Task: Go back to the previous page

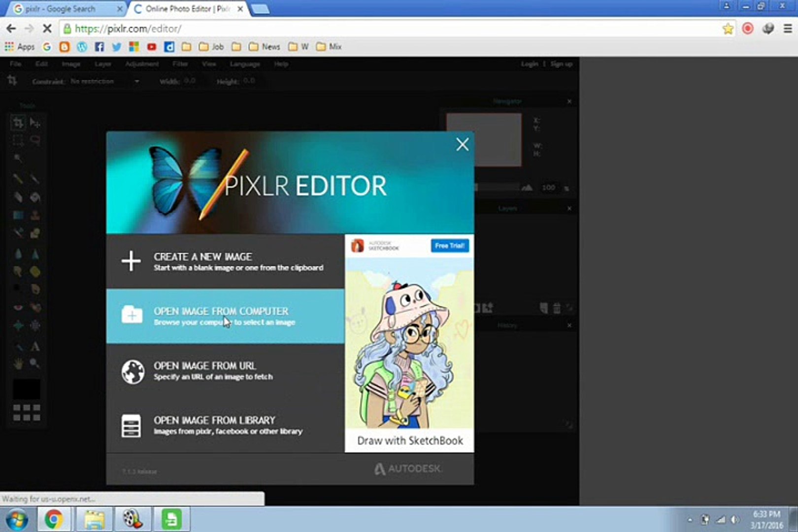Action: 11,29
